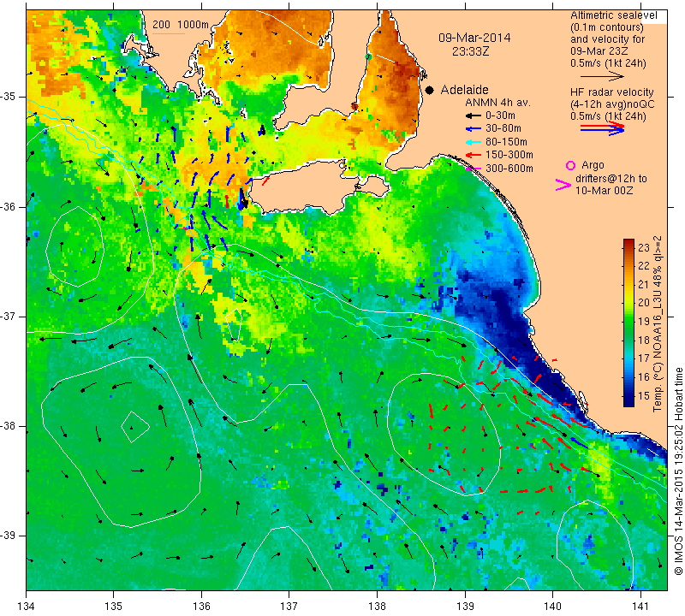The width and height of the screenshot is (685, 616).
Task: Click the cyan 80-150m legend arrow
Action: point(473,142)
